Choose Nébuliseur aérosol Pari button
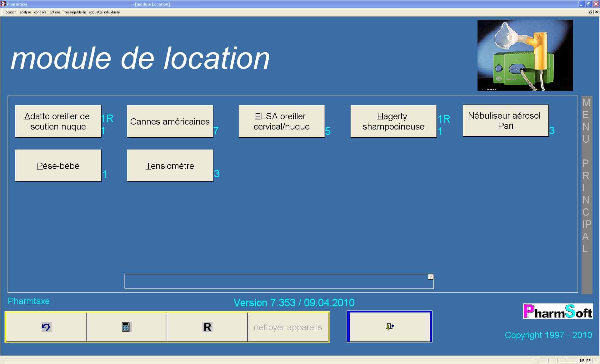This screenshot has height=364, width=600. pos(505,121)
